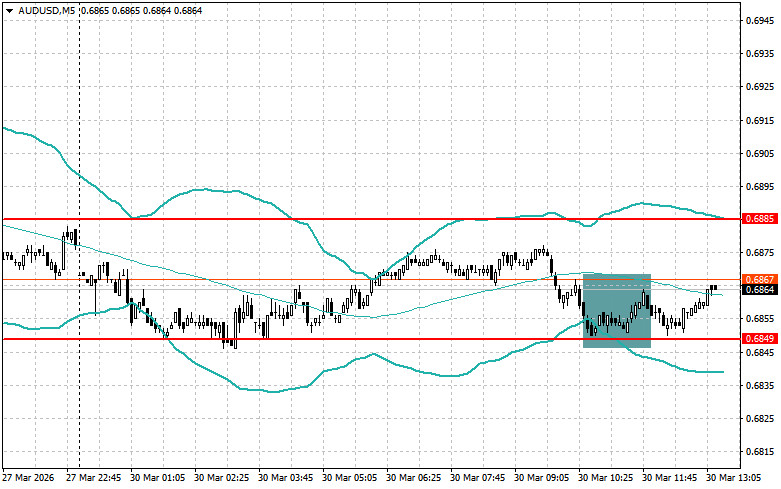Select the 0.6835 price scale value
Screen dimensions: 781x489
click(x=760, y=385)
